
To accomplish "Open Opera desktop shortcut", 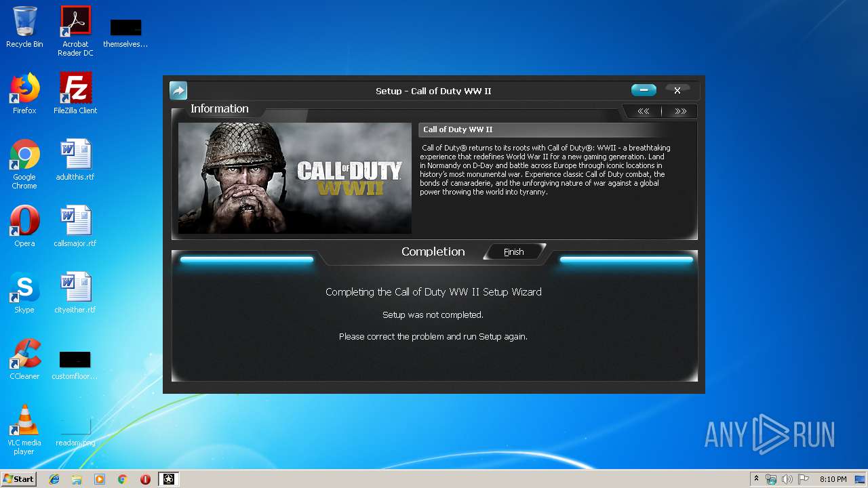I will point(24,226).
